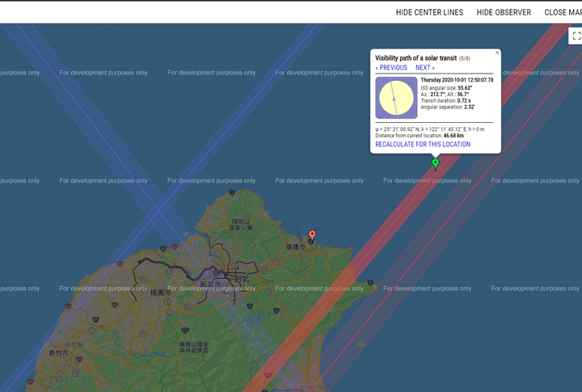Screen dimensions: 582x392
Task: Click RECALCULATE FOR THIS LOCATION link
Action: click(423, 145)
